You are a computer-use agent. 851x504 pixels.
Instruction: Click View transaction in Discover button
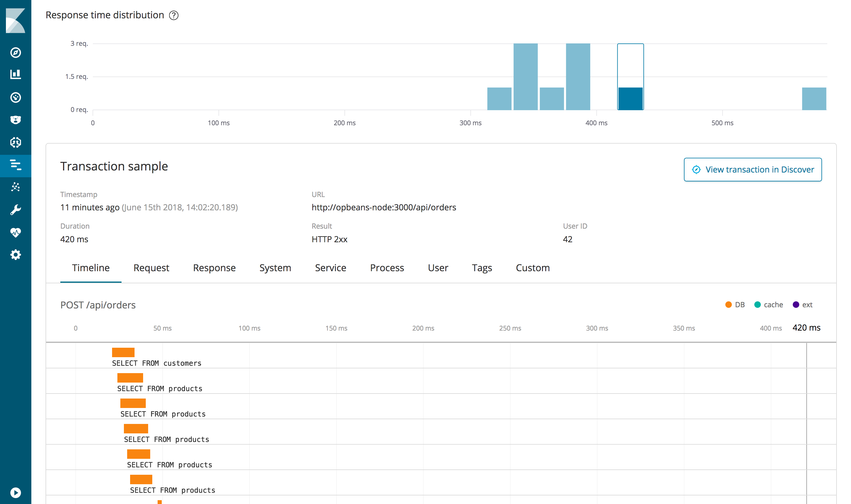(753, 169)
